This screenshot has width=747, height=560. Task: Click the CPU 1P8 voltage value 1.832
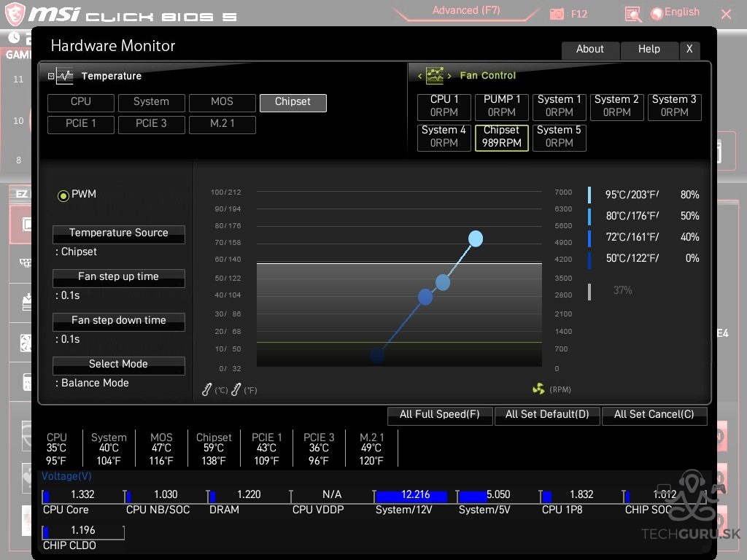tap(581, 495)
